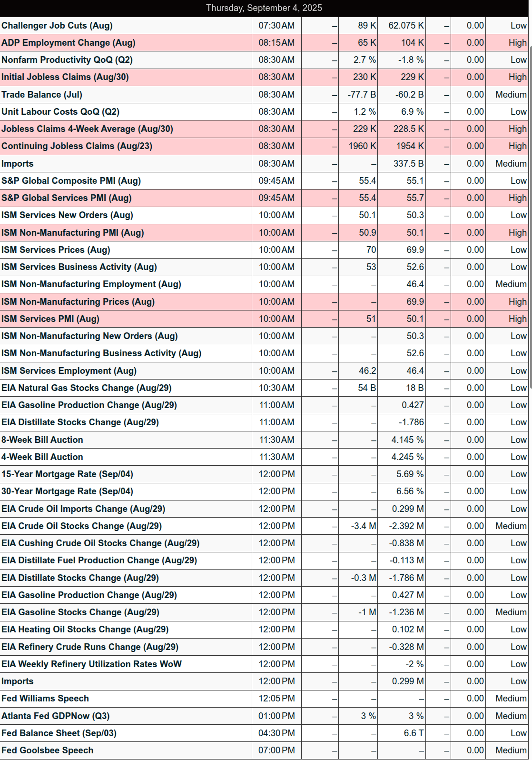The width and height of the screenshot is (532, 760).
Task: Select S&P Global Services PMI (Aug) event
Action: 67,198
